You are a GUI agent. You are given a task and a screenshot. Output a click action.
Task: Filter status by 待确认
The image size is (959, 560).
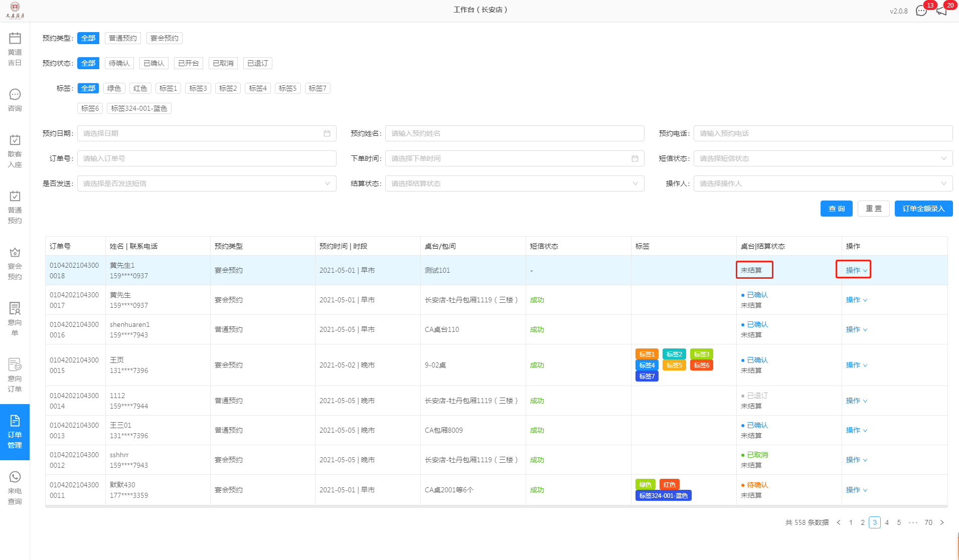point(119,63)
